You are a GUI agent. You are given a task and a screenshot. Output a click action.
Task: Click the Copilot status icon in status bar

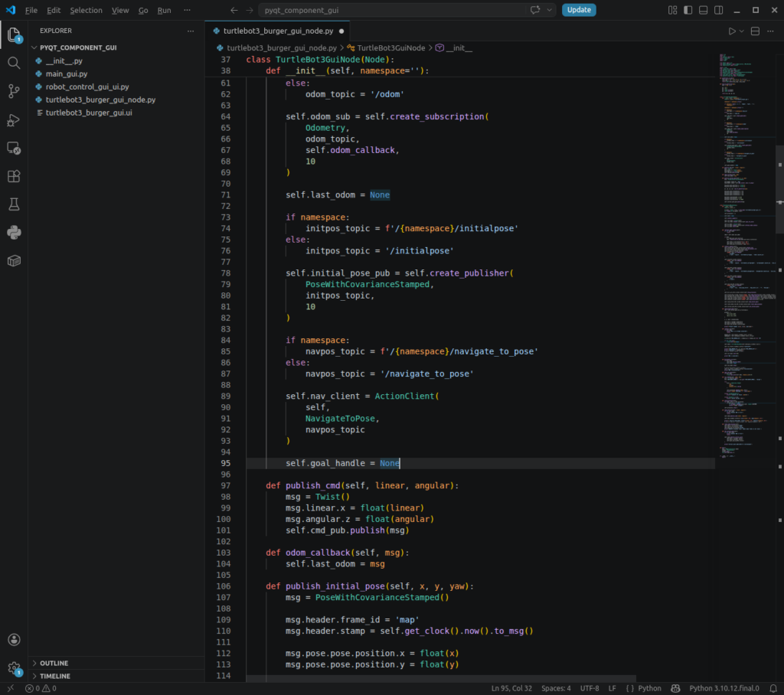click(x=675, y=689)
